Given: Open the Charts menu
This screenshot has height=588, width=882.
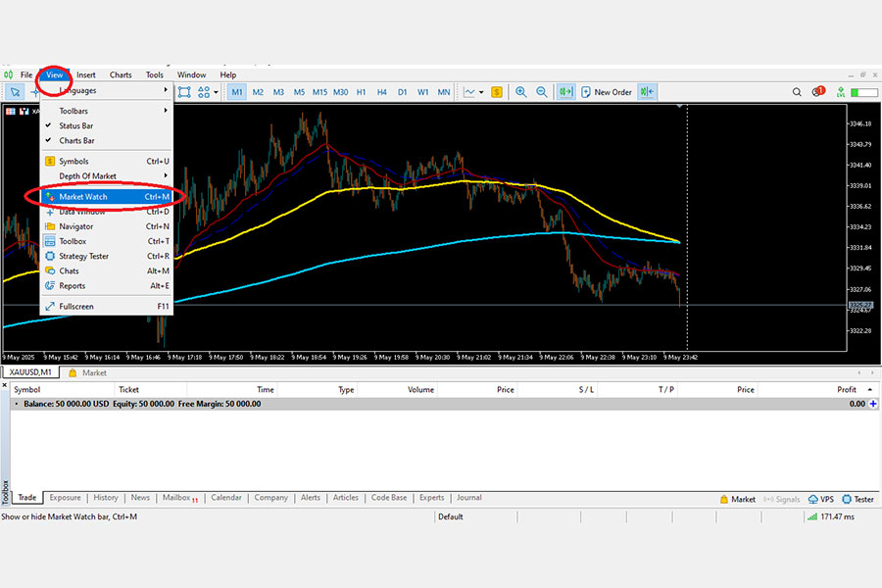Looking at the screenshot, I should pos(121,74).
